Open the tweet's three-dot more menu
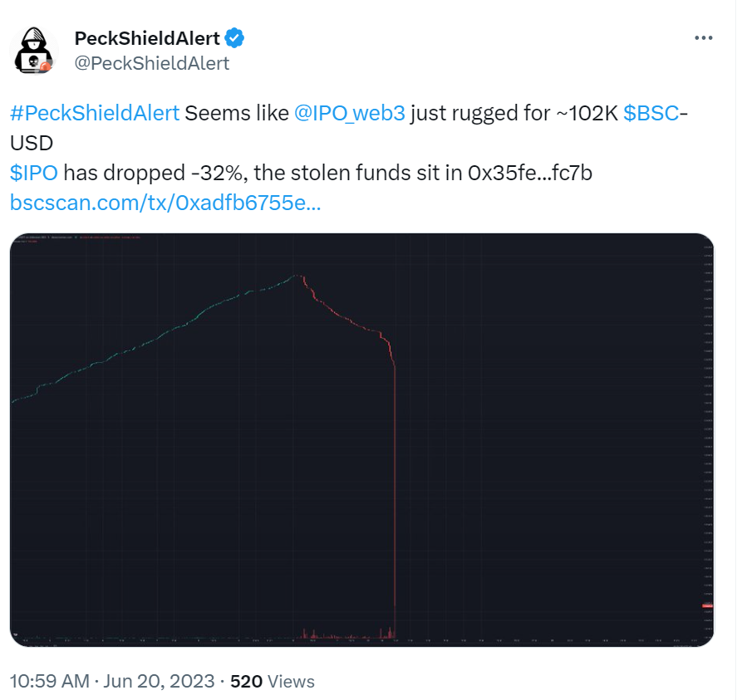737x700 pixels. coord(703,38)
